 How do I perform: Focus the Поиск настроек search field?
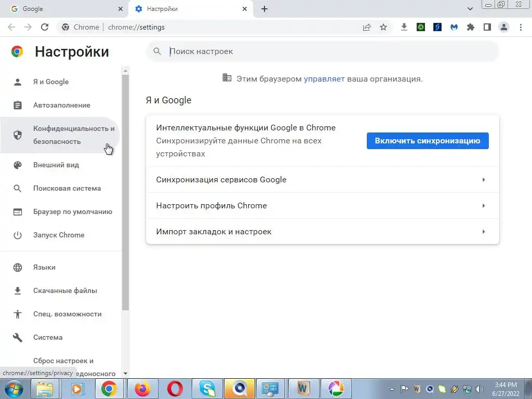(x=322, y=51)
